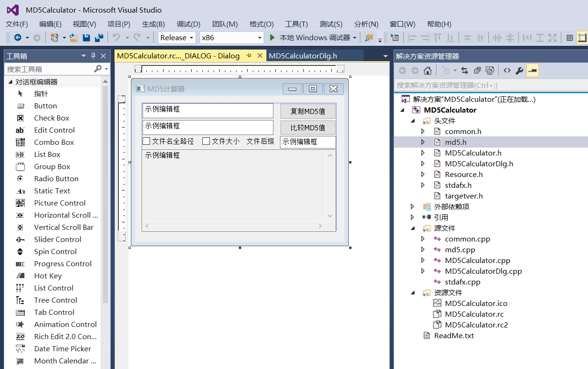Click the Collapse All icon in Solution Explorer
This screenshot has width=588, height=369.
pos(477,70)
